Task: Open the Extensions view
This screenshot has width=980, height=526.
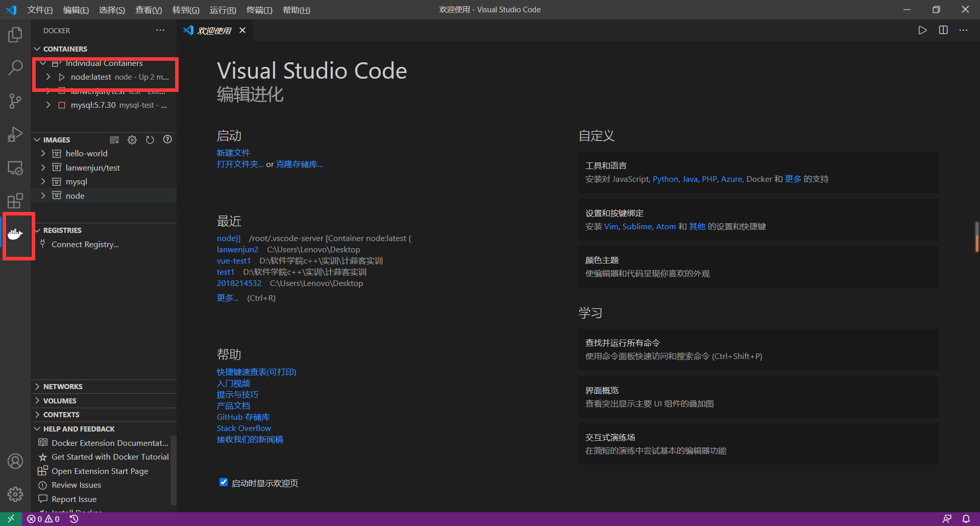Action: (x=15, y=201)
